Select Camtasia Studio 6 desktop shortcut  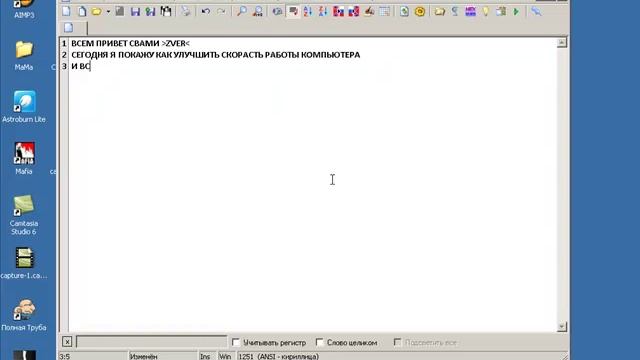click(x=24, y=215)
